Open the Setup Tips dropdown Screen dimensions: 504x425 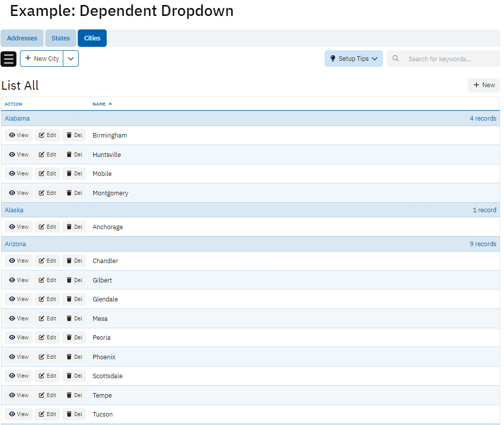[x=353, y=59]
